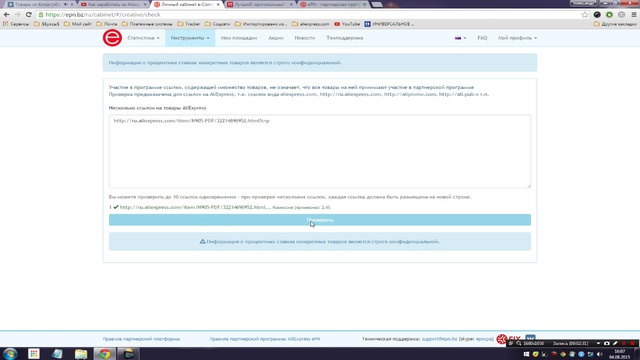Open the Сервисы apps bookmark
Viewport: 640px width, 360px height.
pyautogui.click(x=16, y=24)
